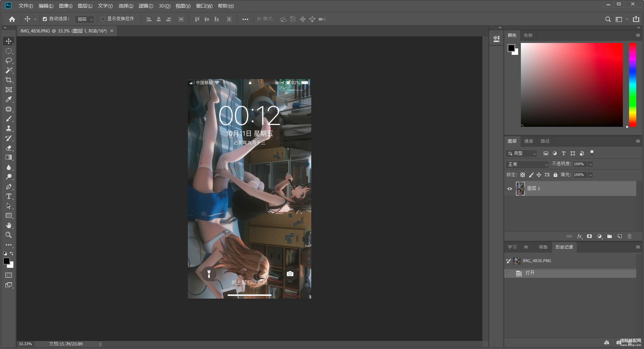
Task: Select the Clone Stamp tool
Action: pos(9,129)
